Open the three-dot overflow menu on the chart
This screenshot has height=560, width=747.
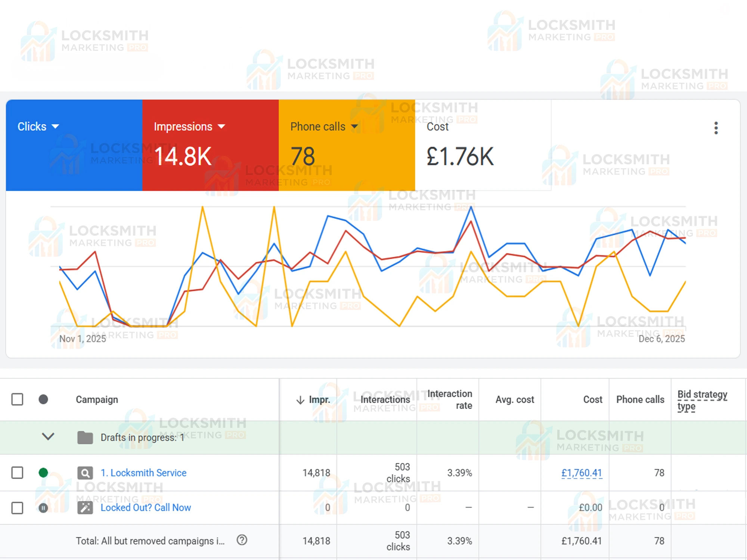point(716,128)
